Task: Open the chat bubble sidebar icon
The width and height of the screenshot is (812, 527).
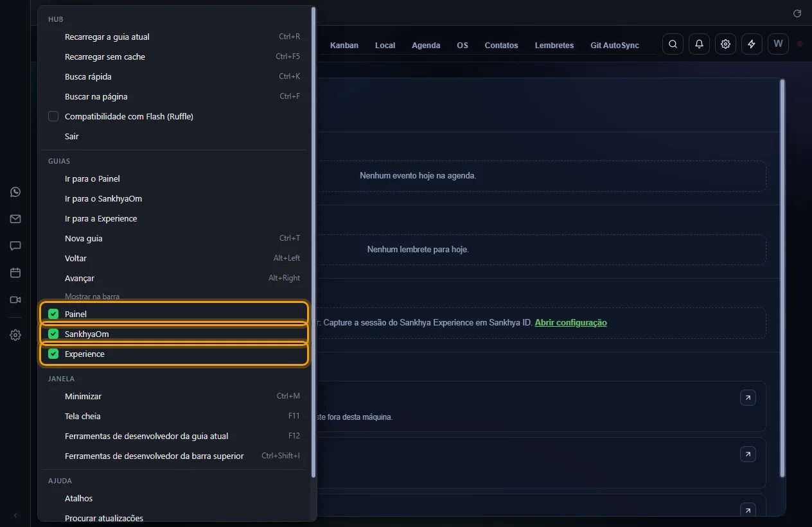Action: click(15, 246)
